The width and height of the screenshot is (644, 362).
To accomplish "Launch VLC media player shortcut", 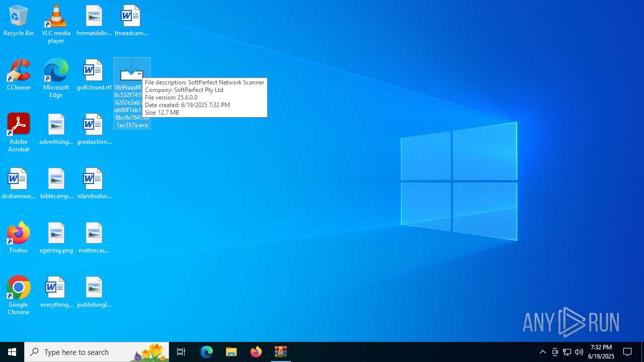I will click(x=56, y=24).
